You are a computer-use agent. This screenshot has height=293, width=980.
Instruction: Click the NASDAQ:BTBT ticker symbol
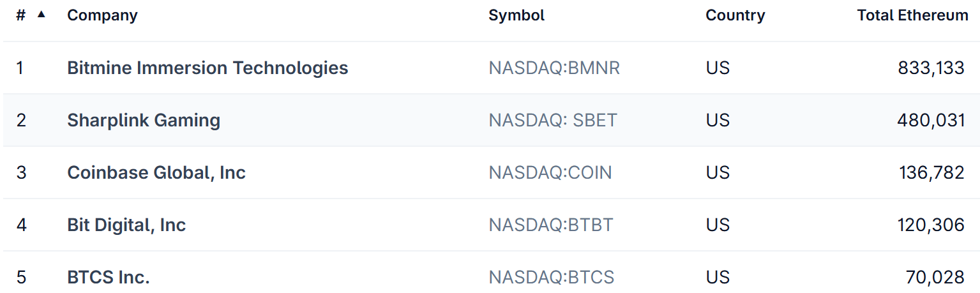point(551,225)
